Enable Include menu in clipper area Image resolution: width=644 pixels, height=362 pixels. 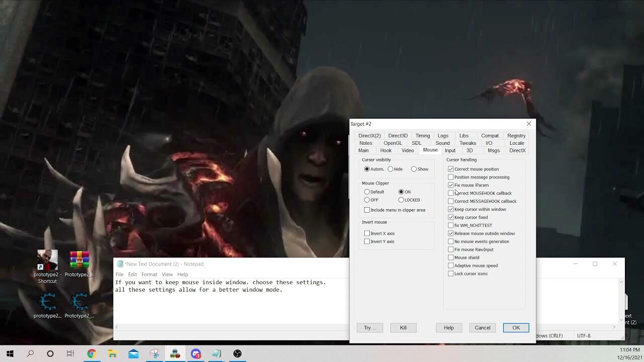click(394, 210)
